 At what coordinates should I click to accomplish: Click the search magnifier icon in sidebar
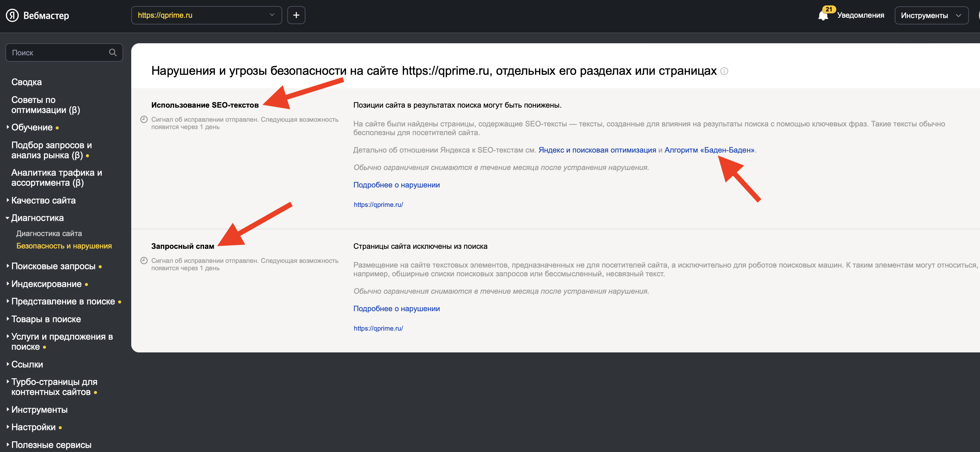pos(113,52)
